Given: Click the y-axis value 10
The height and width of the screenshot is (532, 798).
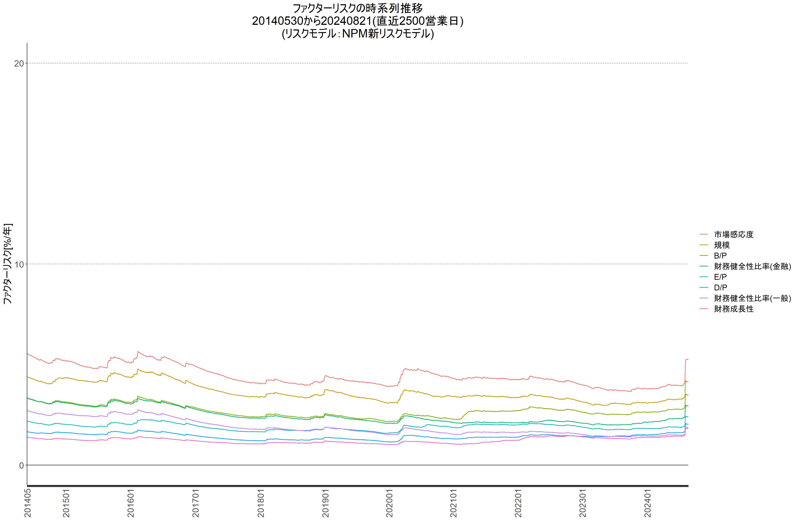Looking at the screenshot, I should [19, 264].
